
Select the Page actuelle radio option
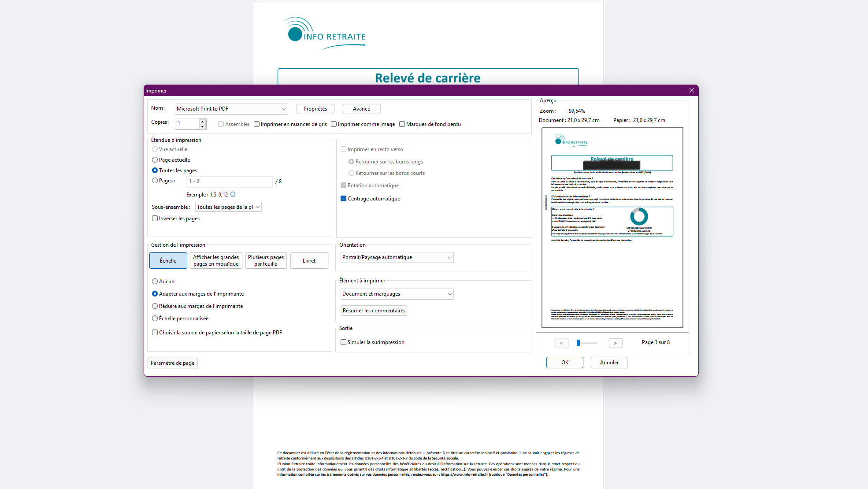click(155, 160)
